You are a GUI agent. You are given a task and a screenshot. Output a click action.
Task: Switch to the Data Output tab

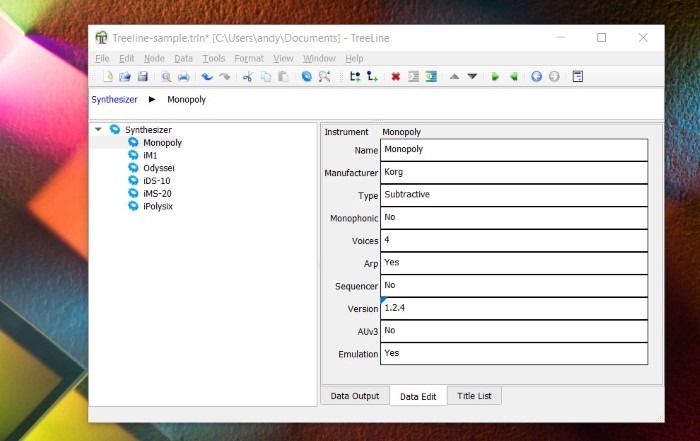[355, 396]
